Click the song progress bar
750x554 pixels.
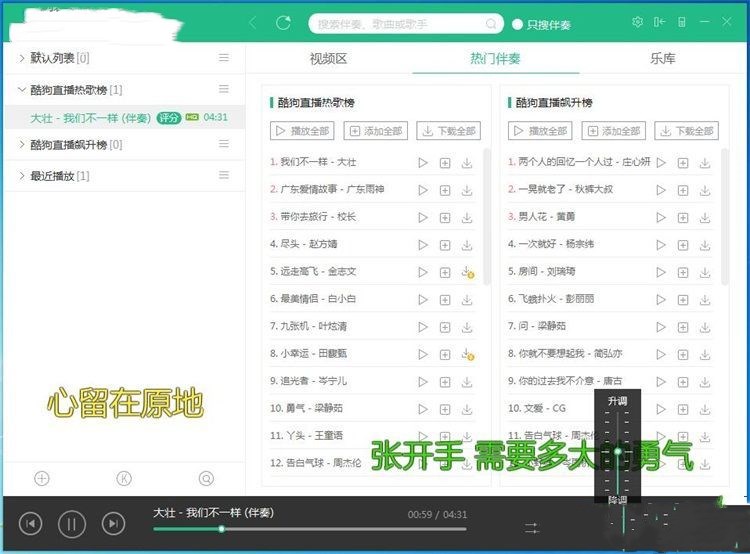coord(310,529)
